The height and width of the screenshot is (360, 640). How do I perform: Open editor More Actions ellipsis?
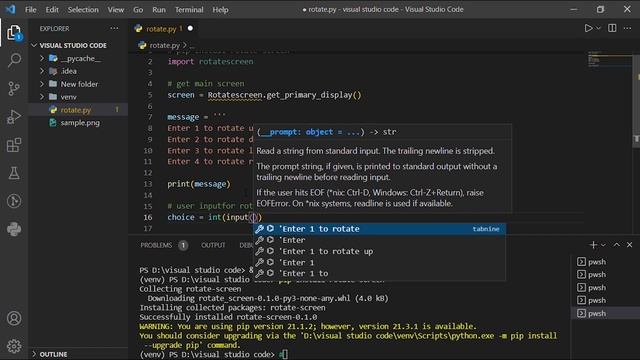pyautogui.click(x=628, y=28)
